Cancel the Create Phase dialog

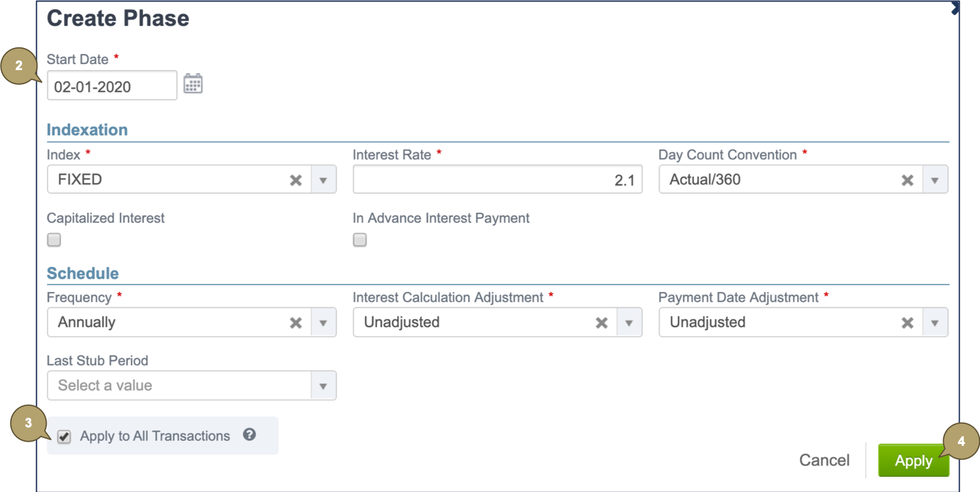pos(824,460)
